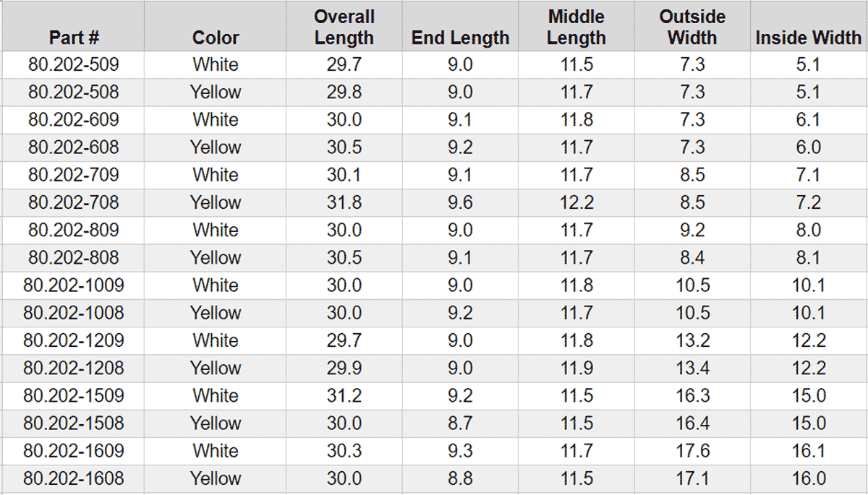Click the 80.202-708 part cell

(x=73, y=203)
